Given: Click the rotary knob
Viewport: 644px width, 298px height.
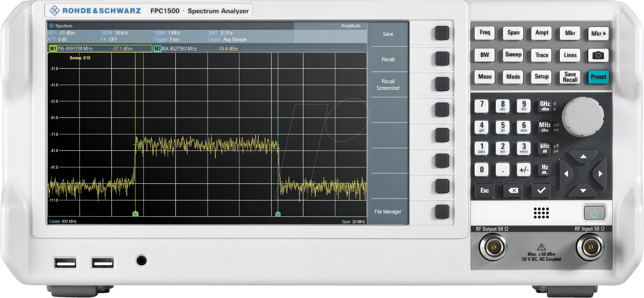Looking at the screenshot, I should [x=583, y=117].
